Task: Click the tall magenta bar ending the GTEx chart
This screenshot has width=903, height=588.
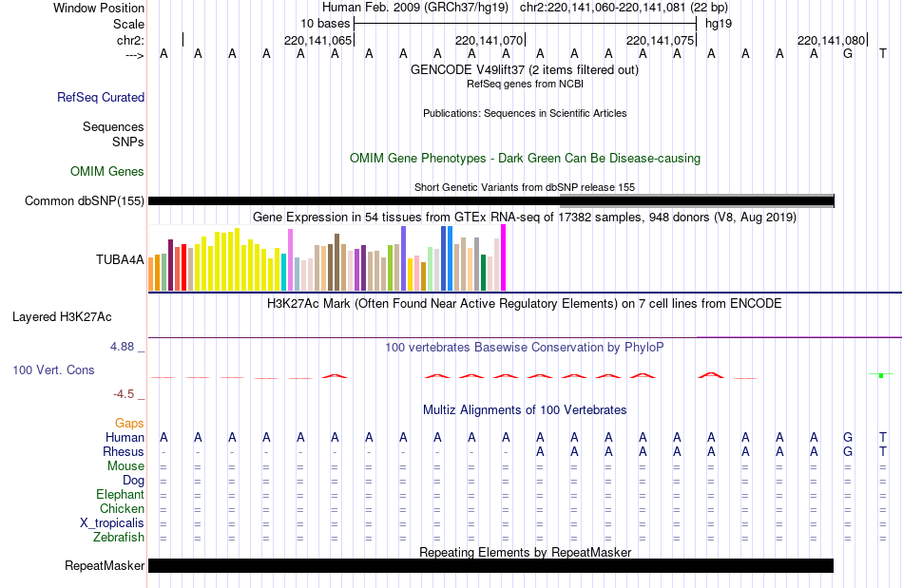Action: tap(504, 257)
